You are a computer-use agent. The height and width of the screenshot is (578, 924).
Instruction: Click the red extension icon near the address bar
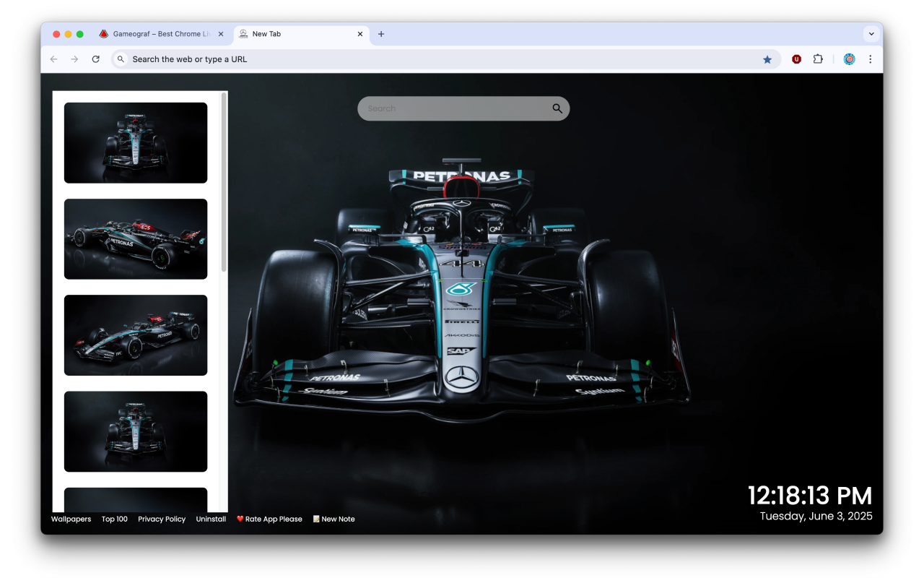point(796,59)
